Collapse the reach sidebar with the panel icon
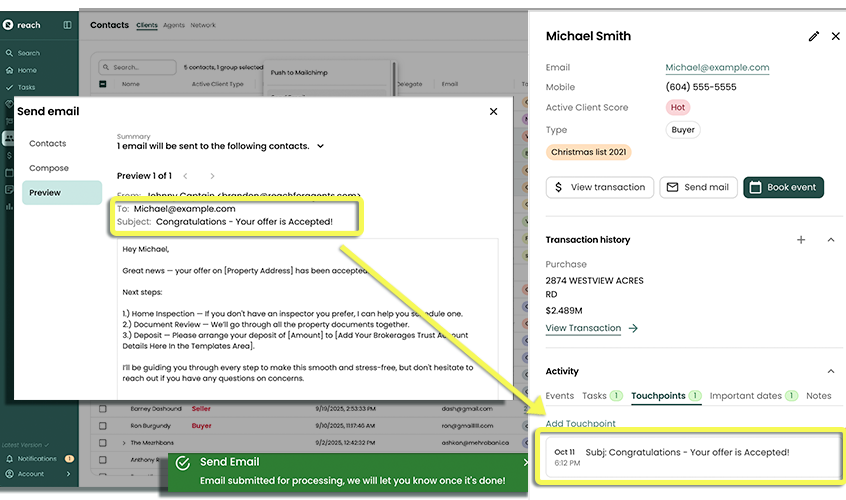The image size is (846, 500). tap(67, 25)
